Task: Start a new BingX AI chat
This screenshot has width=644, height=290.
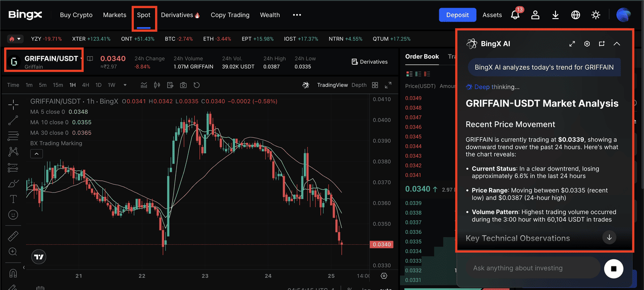Action: pos(602,44)
